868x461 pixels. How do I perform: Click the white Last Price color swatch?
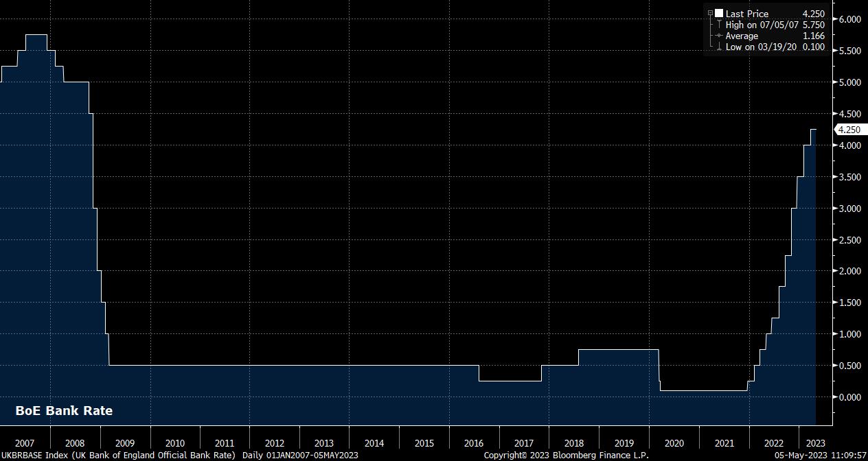tap(719, 14)
